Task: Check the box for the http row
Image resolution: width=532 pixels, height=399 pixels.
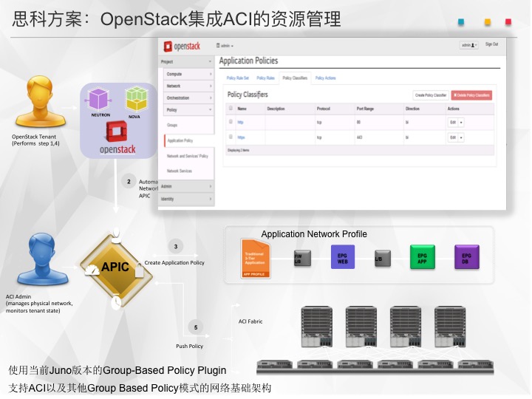Action: pyautogui.click(x=231, y=121)
